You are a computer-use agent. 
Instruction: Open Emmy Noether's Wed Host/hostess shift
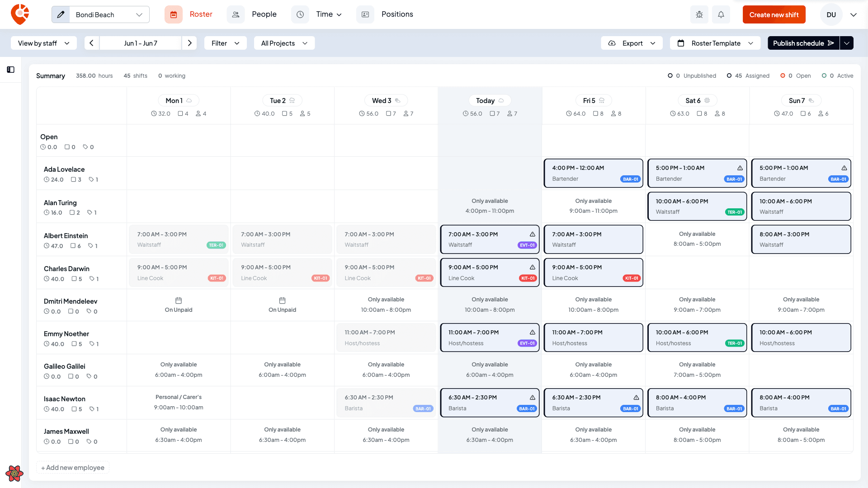(x=386, y=338)
